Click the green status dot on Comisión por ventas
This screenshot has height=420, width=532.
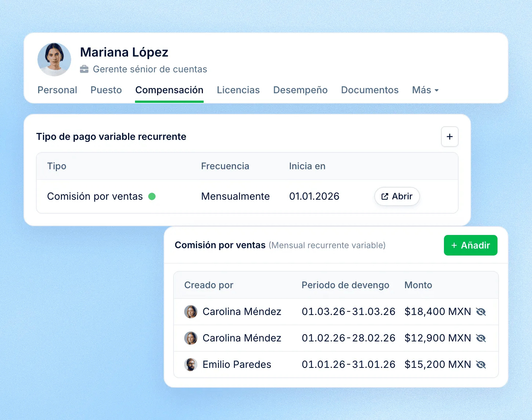pos(152,196)
